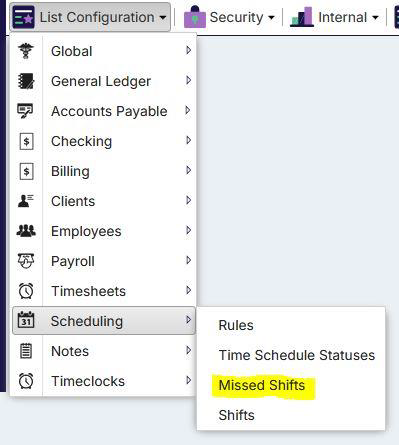Open the Internal dropdown menu
The image size is (399, 445).
(x=335, y=17)
